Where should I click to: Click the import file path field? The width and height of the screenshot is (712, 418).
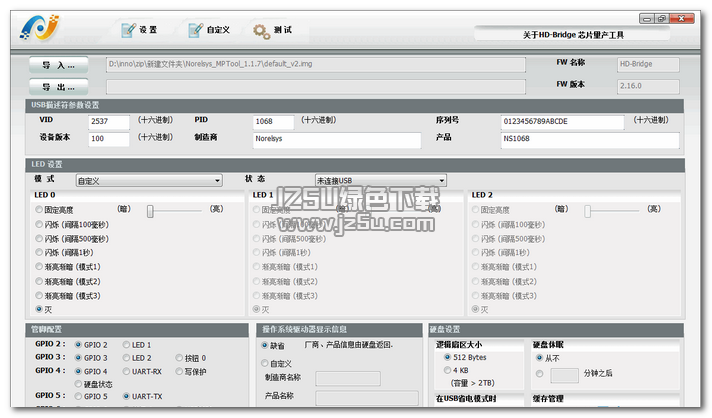[x=316, y=64]
